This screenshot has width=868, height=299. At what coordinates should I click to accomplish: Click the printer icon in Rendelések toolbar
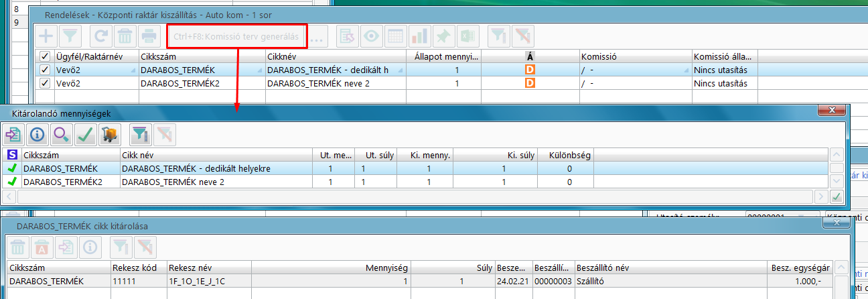(x=148, y=36)
